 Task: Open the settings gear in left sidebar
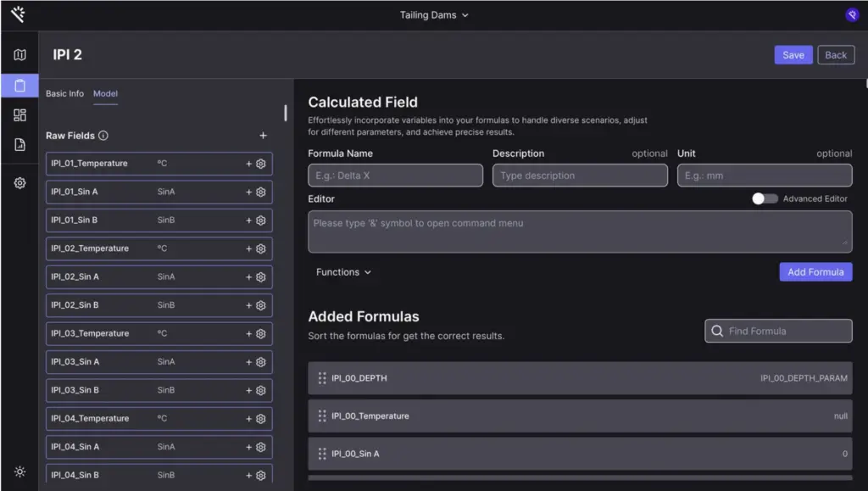[19, 183]
